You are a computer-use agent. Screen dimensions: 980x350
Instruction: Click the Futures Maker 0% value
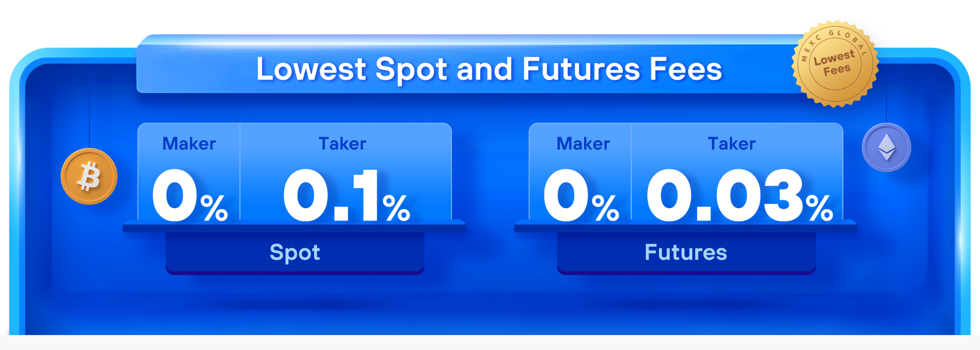click(581, 195)
